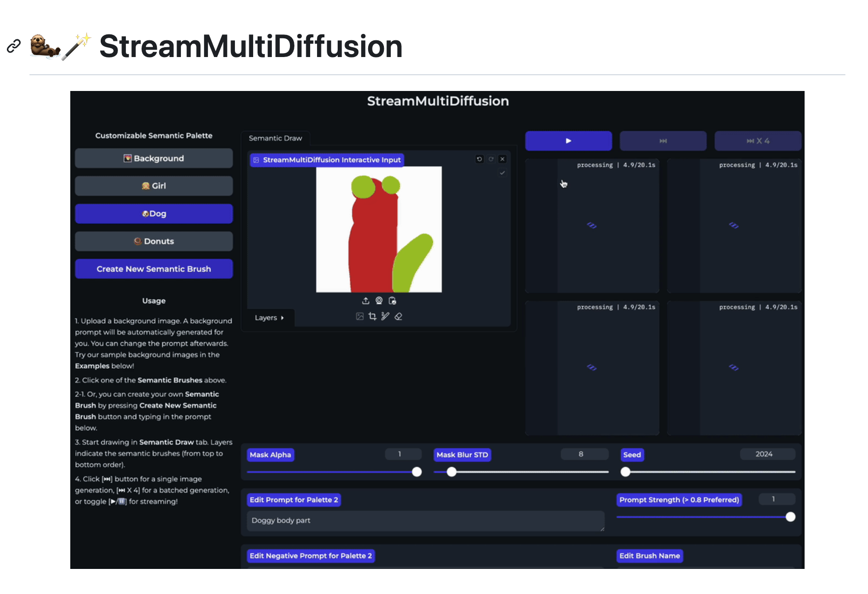868x594 pixels.
Task: Toggle the checkmark confirmation on the canvas
Action: pos(502,173)
